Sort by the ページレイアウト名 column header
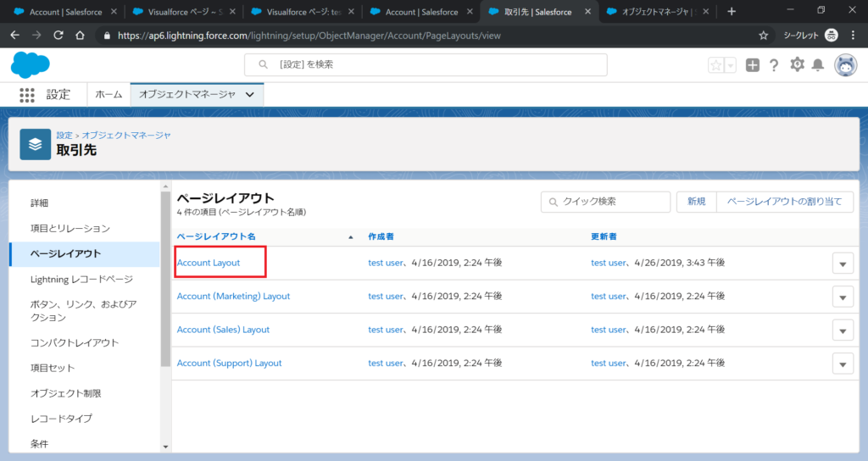The height and width of the screenshot is (461, 868). (216, 236)
